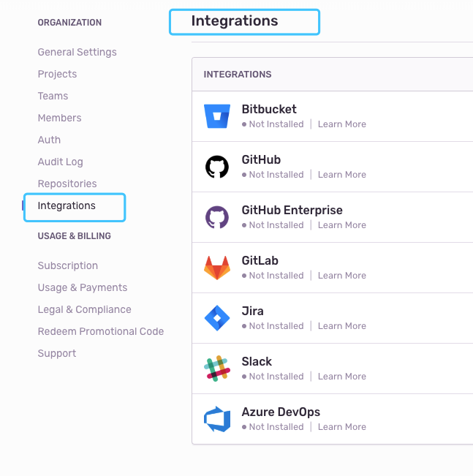Click the purple GitHub Enterprise icon

(217, 217)
